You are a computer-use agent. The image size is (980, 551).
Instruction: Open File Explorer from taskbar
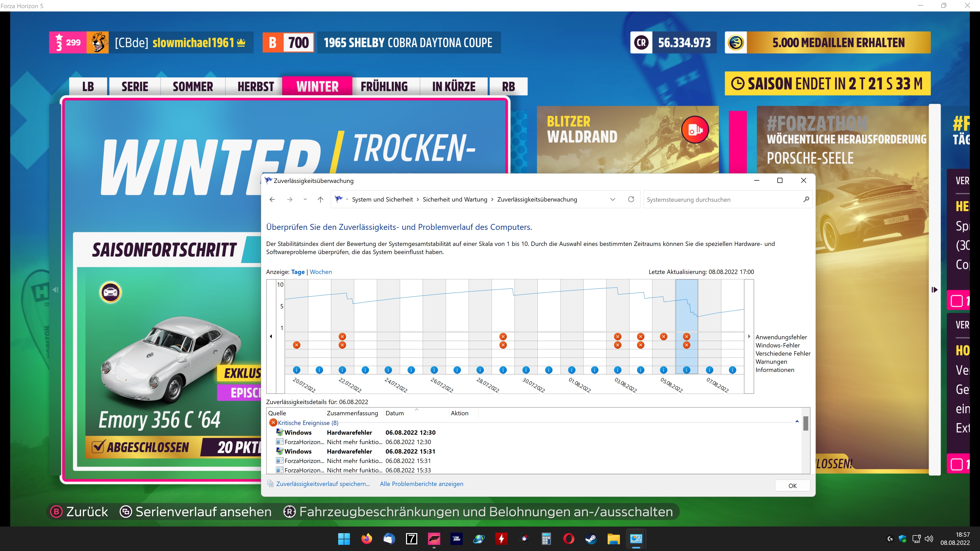pos(613,539)
